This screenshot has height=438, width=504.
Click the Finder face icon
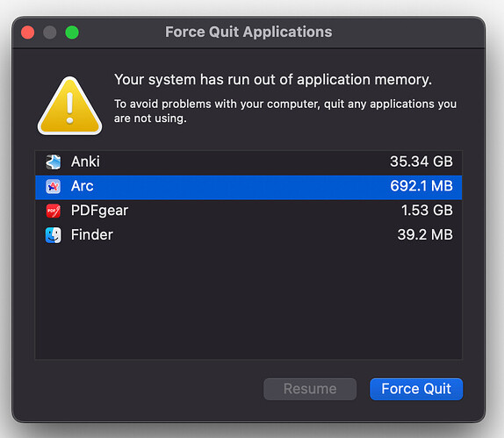(53, 235)
